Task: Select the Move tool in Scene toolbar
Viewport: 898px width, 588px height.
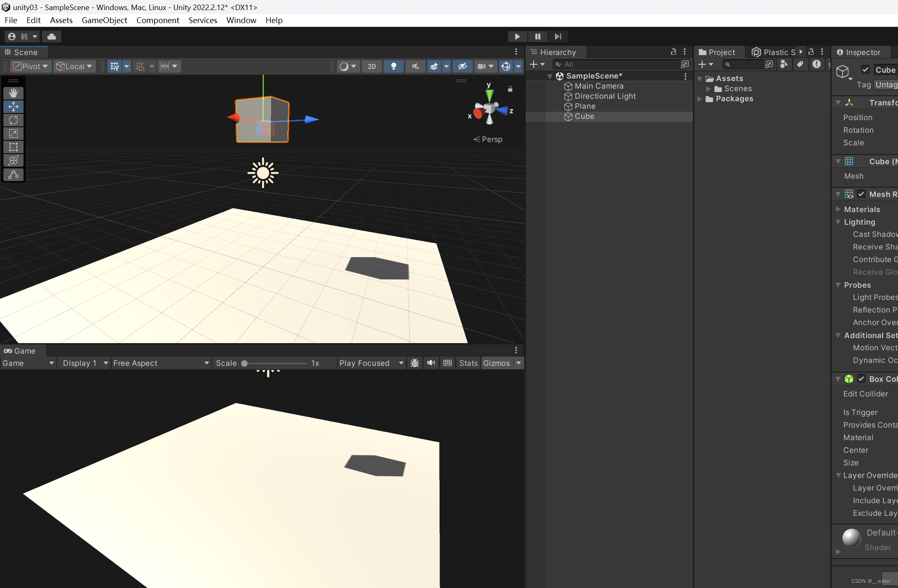Action: pyautogui.click(x=13, y=107)
